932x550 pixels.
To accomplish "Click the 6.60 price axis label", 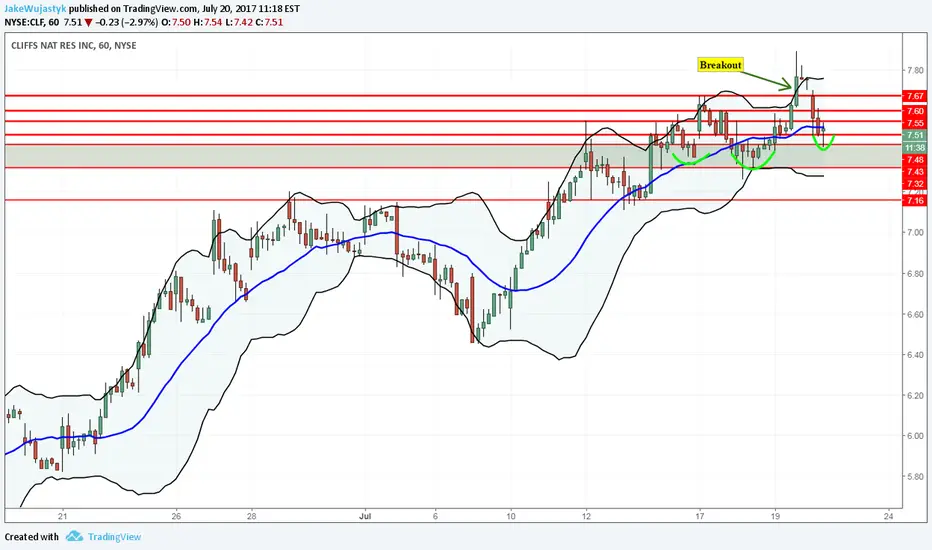I will click(x=915, y=314).
